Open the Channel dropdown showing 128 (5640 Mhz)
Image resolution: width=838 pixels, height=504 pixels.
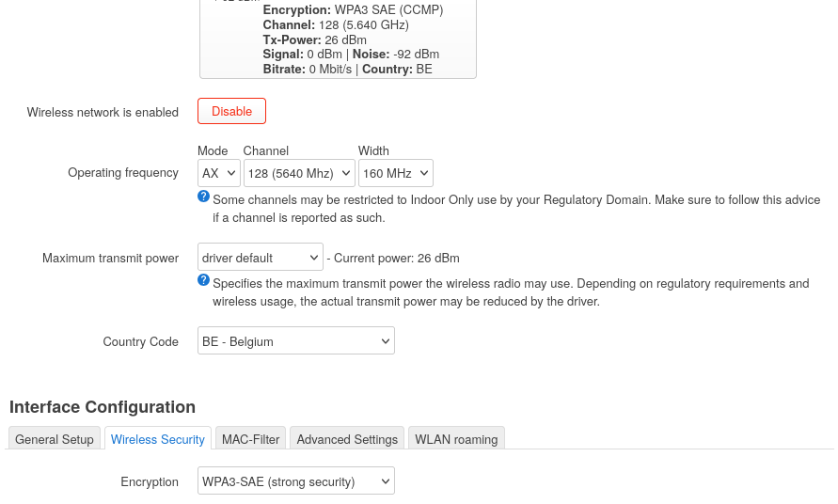tap(299, 173)
